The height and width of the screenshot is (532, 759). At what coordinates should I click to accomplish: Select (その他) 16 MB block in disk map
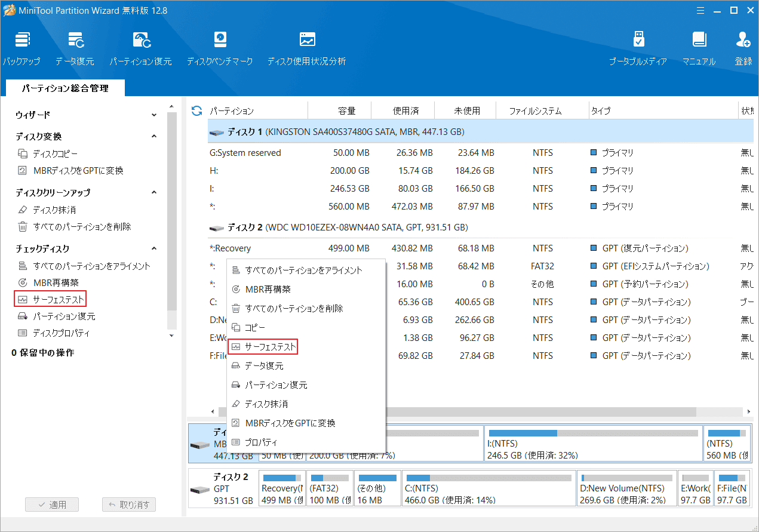pos(377,489)
